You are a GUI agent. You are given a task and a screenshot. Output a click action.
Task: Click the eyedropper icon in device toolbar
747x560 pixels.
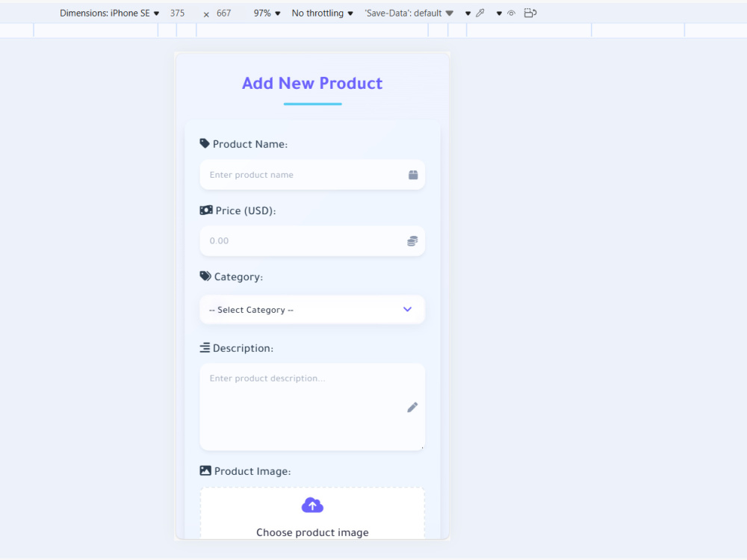tap(480, 13)
